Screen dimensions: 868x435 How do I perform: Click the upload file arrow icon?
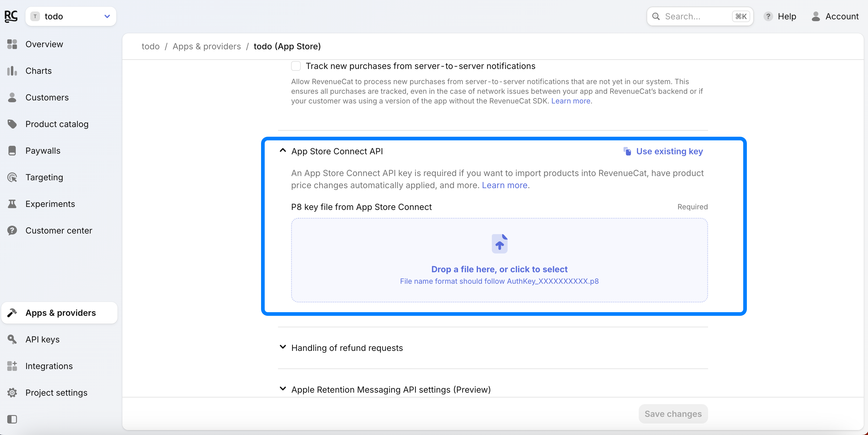click(x=499, y=244)
